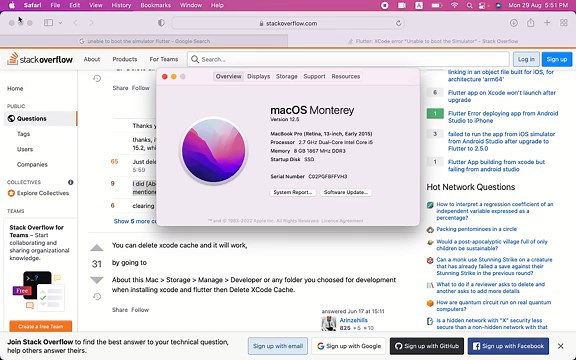The width and height of the screenshot is (576, 360).
Task: Toggle Safari sidebar button
Action: click(48, 23)
